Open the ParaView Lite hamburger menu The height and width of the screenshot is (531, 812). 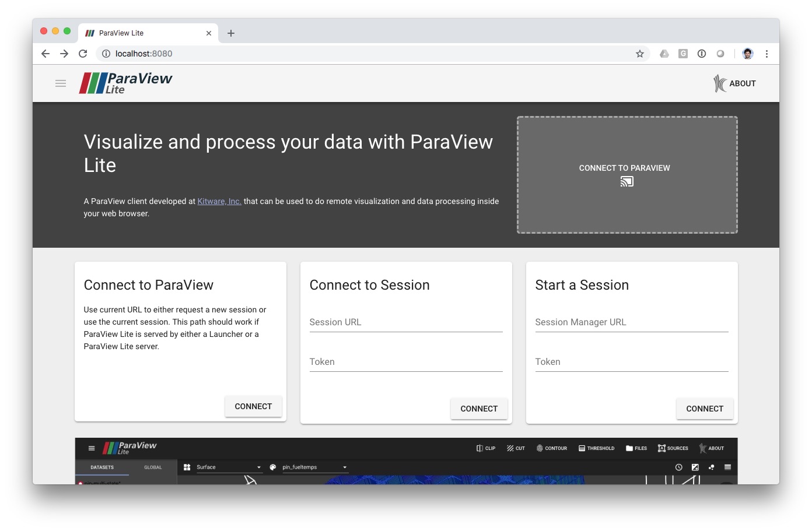pos(61,83)
